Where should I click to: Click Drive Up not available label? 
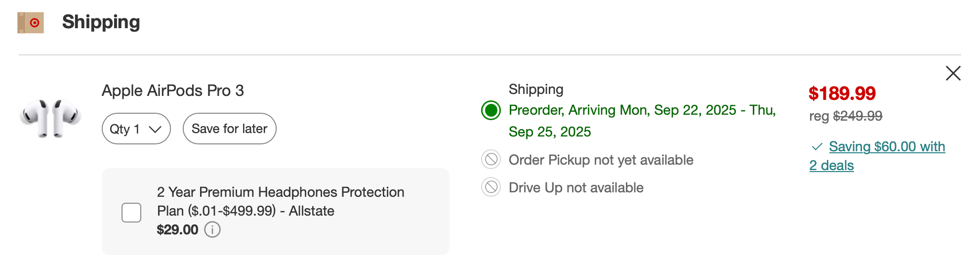[576, 188]
